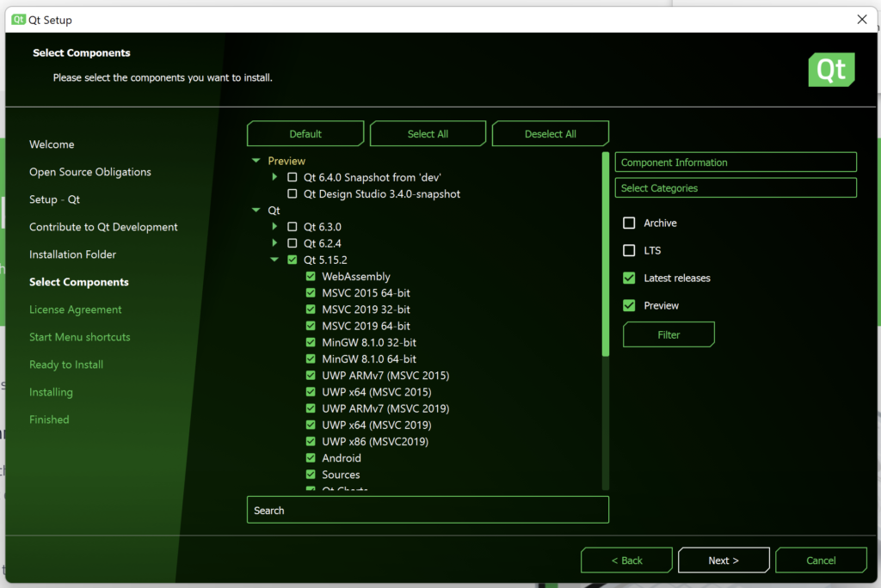Click the Qt icon in the title bar

(19, 20)
